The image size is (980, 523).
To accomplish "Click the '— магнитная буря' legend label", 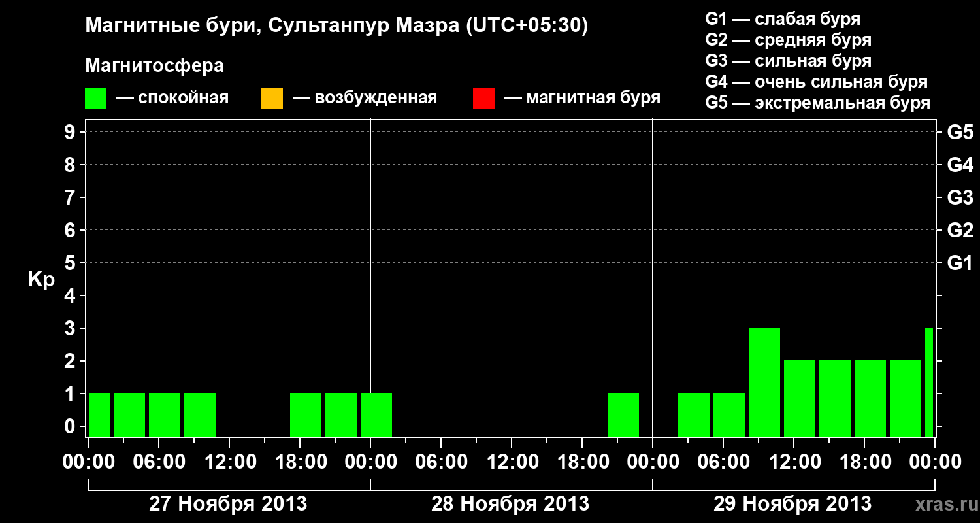I will click(x=583, y=99).
